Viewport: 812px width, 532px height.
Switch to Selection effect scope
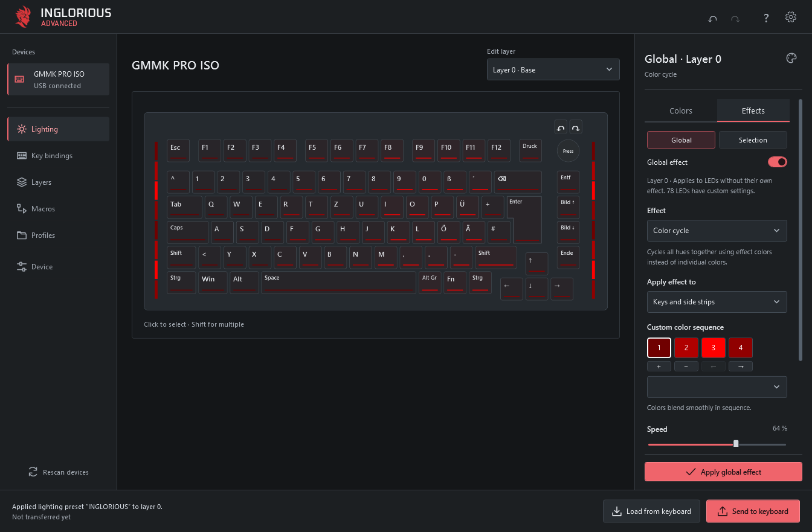[753, 140]
